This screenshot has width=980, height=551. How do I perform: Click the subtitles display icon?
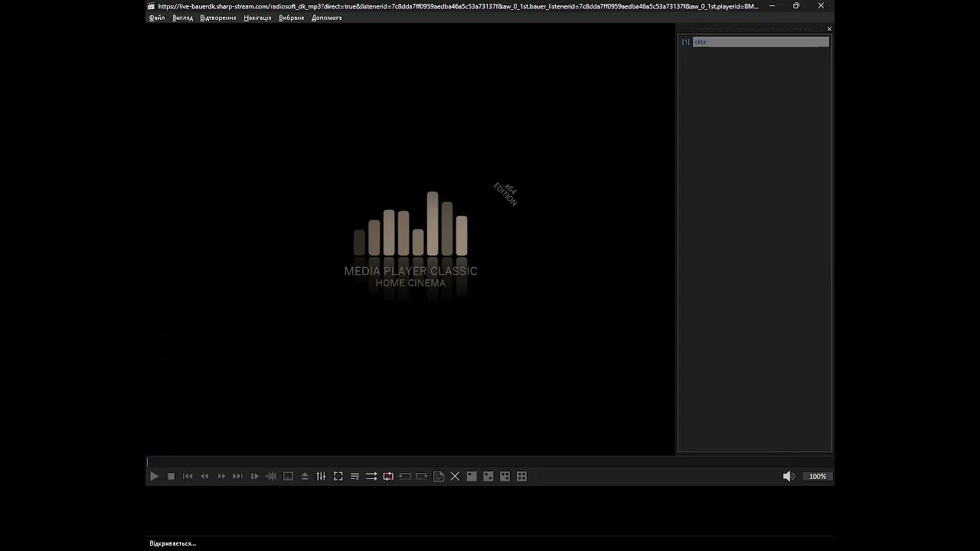click(x=288, y=476)
